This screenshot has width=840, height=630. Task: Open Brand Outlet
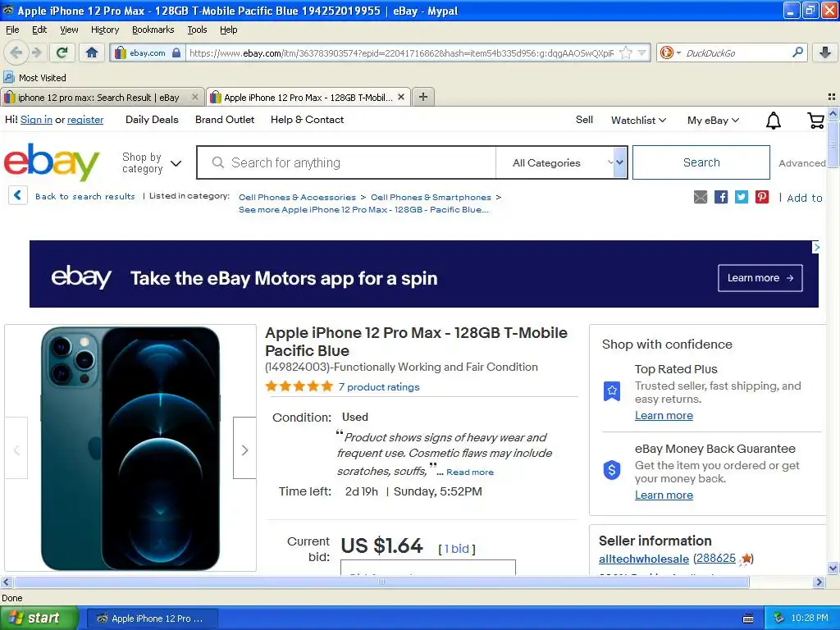click(225, 120)
